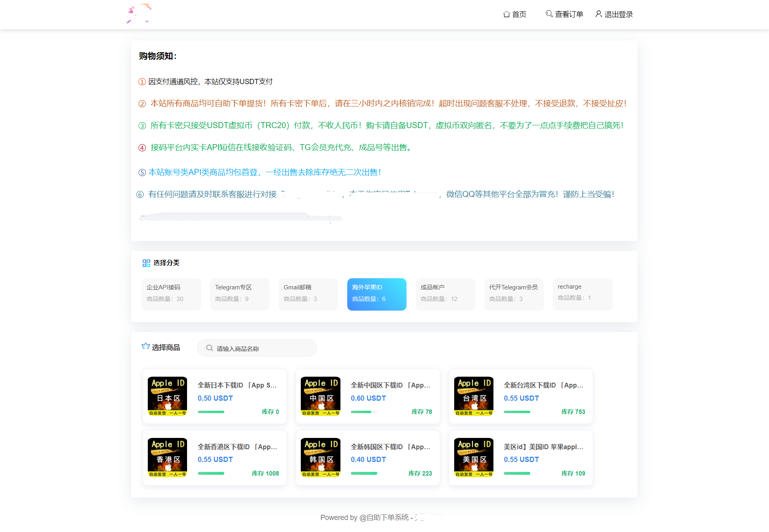The height and width of the screenshot is (532, 769).
Task: Select the 海外苹果ID category
Action: click(376, 294)
